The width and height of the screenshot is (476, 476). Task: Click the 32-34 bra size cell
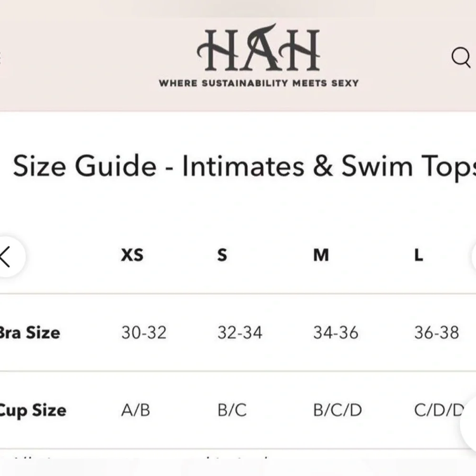point(240,333)
